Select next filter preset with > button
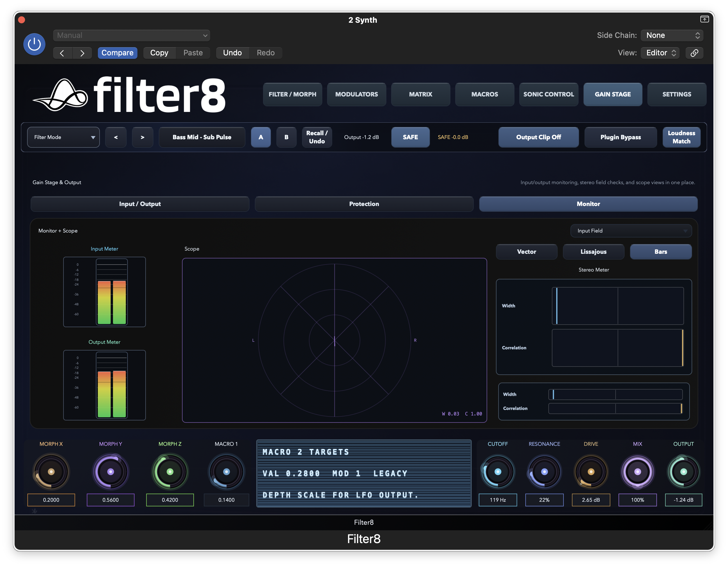Screen dimensions: 728x567 click(x=142, y=137)
